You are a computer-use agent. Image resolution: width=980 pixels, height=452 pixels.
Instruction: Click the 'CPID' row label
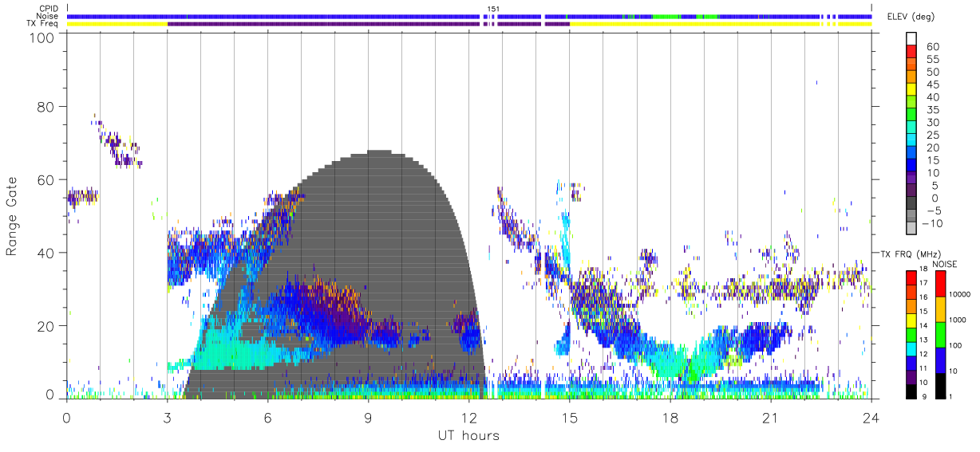(x=50, y=9)
